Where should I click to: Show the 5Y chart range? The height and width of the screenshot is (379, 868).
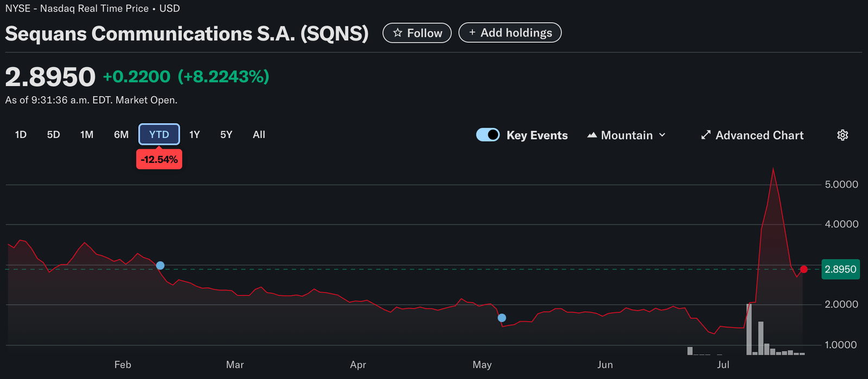226,135
